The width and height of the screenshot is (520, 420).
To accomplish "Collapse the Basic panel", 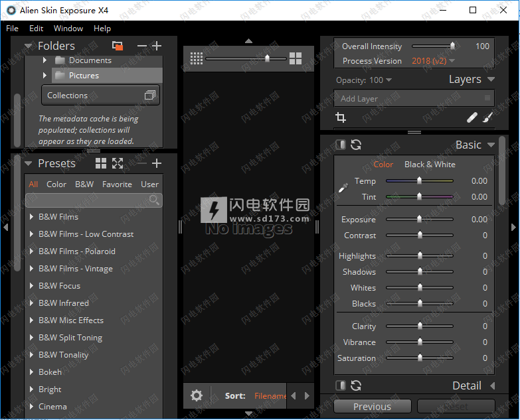I will (491, 145).
